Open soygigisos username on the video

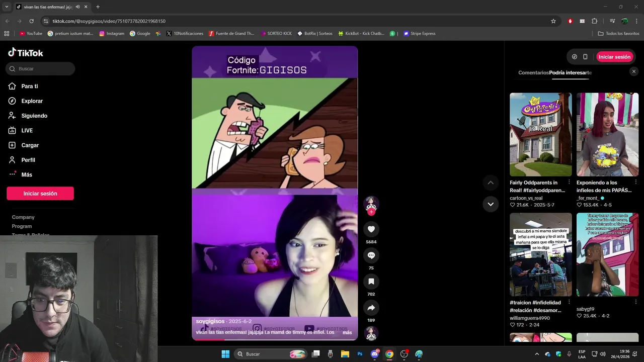point(210,321)
